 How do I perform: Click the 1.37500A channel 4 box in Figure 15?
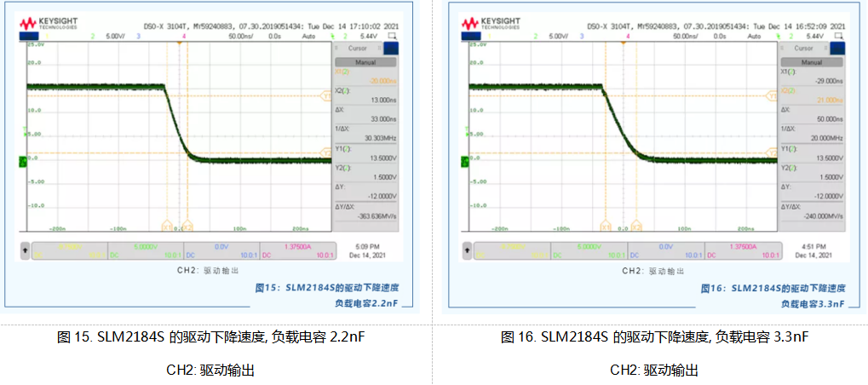(298, 250)
